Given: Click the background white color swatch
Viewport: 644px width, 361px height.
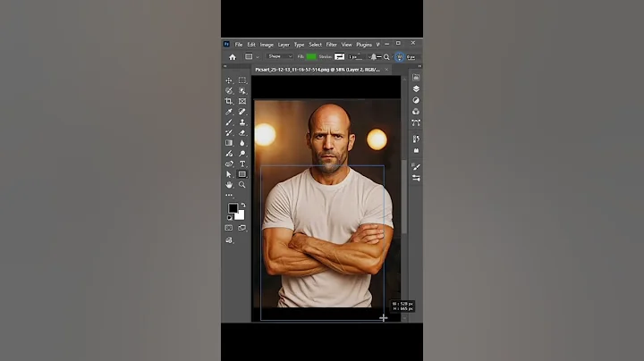Looking at the screenshot, I should pyautogui.click(x=241, y=216).
